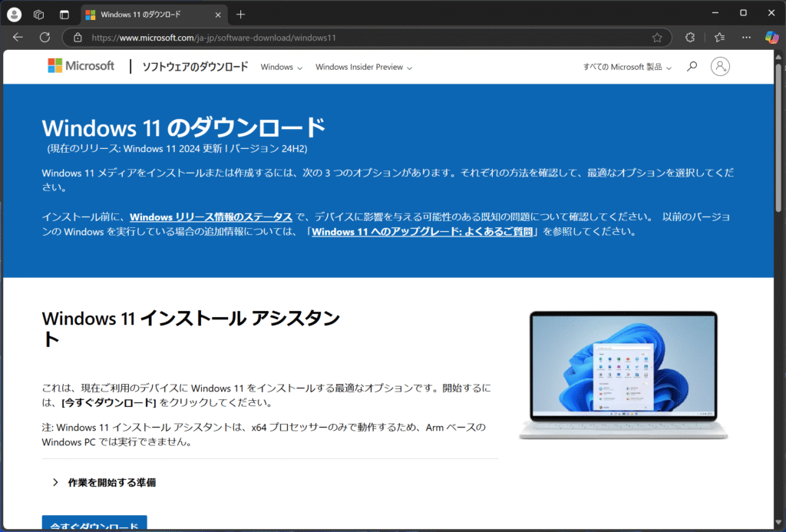Go back to the previous page

(x=18, y=38)
